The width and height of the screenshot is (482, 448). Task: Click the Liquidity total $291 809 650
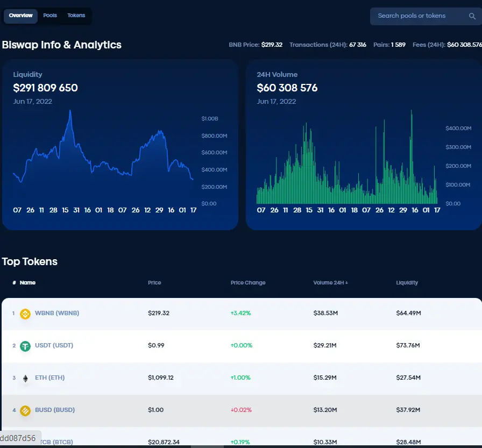click(x=46, y=88)
